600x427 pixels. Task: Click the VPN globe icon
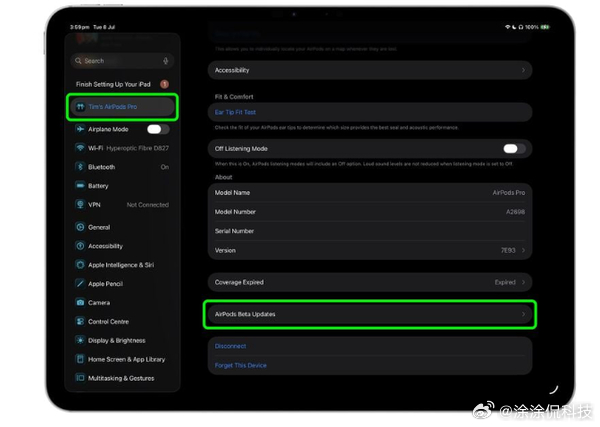click(x=80, y=205)
